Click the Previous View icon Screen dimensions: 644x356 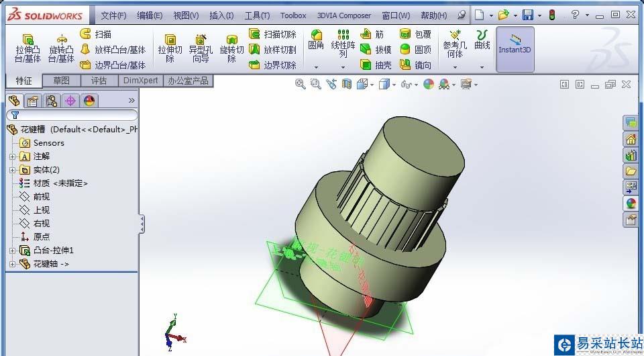pos(331,84)
